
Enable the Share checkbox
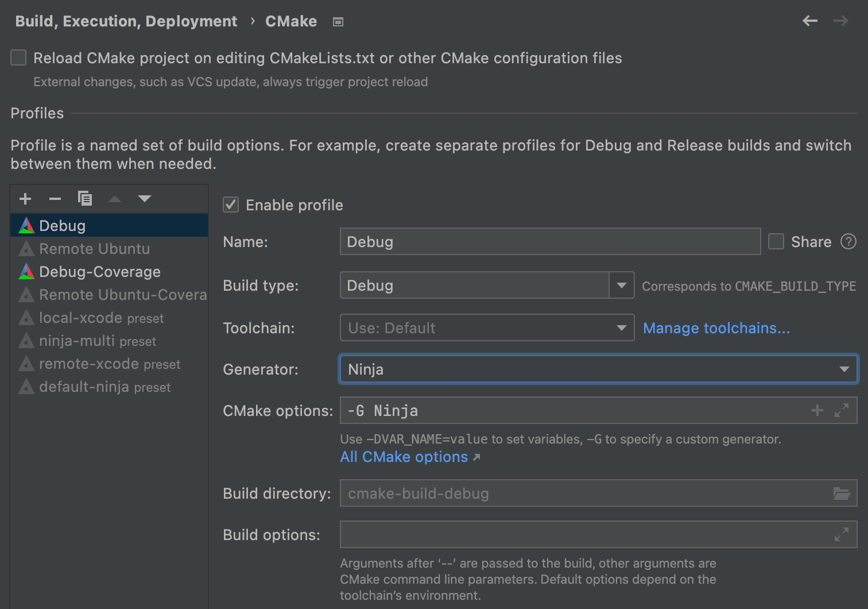click(x=776, y=241)
